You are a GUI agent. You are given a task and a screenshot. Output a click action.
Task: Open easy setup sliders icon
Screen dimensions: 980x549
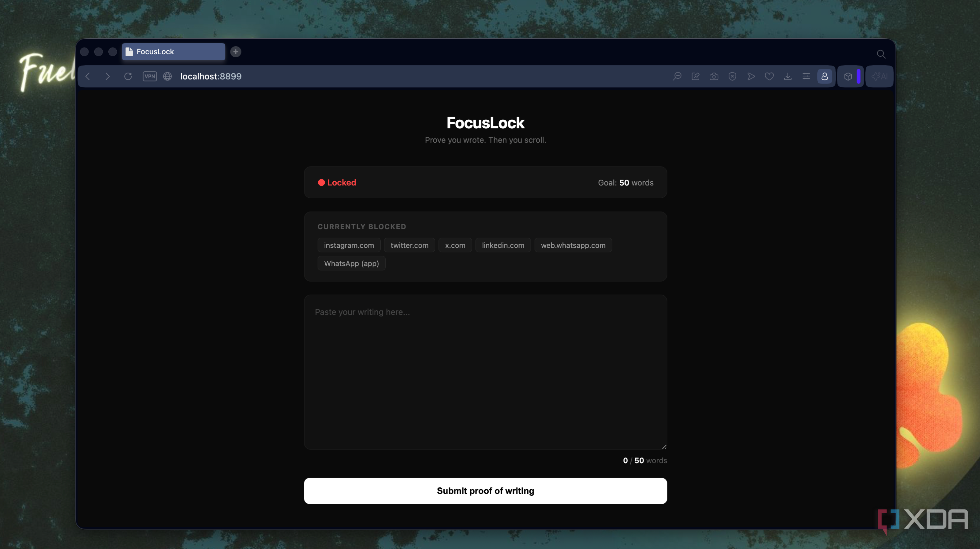coord(806,76)
